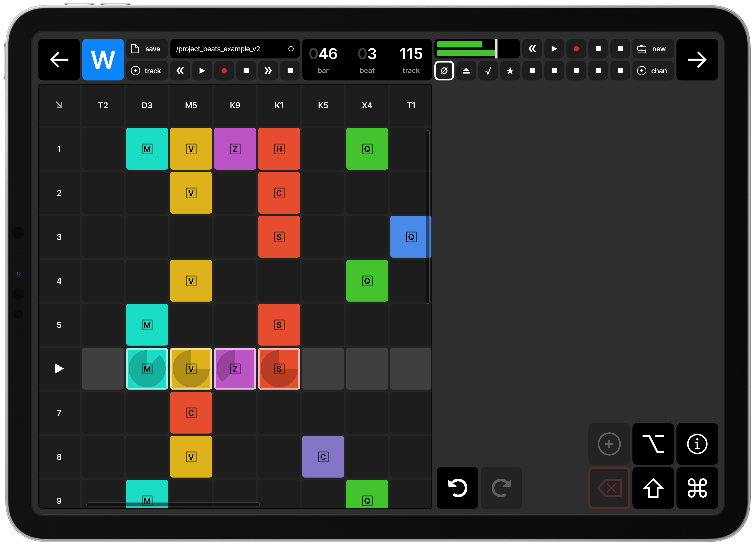Toggle the checkmark option button
The image size is (756, 547).
(x=488, y=71)
